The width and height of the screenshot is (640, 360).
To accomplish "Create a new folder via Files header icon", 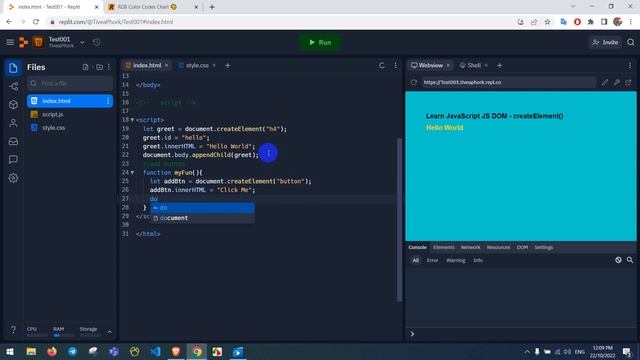I will pyautogui.click(x=99, y=67).
